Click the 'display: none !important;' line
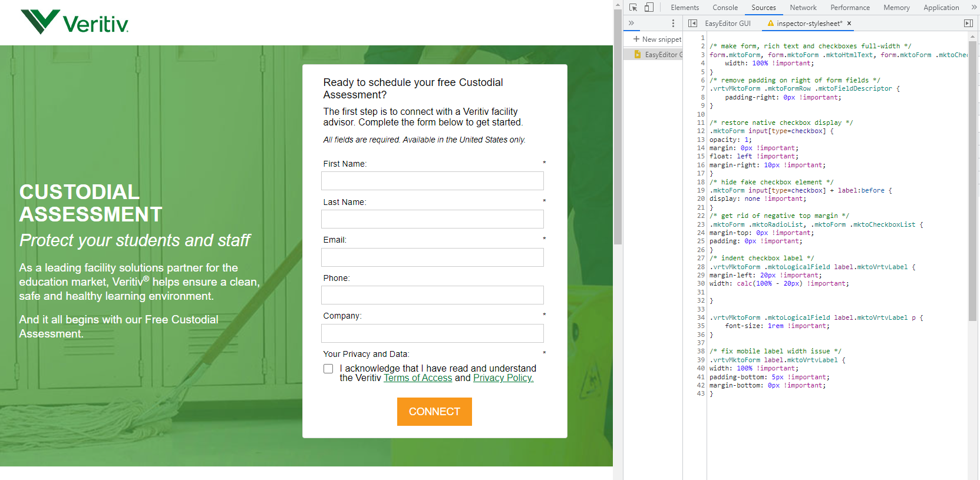The height and width of the screenshot is (480, 980). click(x=758, y=199)
